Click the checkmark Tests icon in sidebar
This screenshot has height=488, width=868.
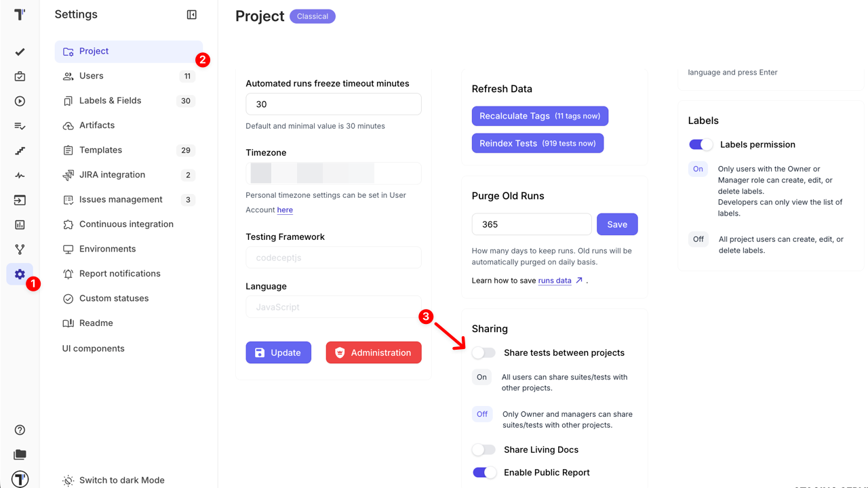tap(20, 52)
